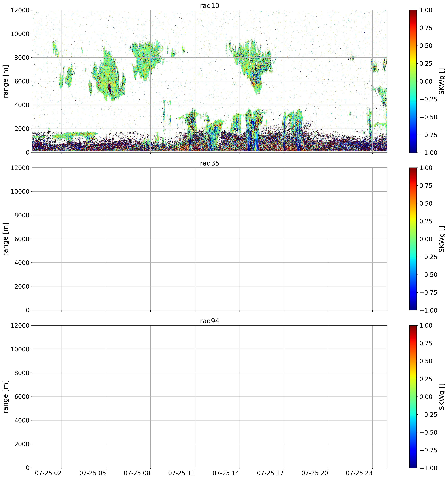The height and width of the screenshot is (479, 448).
Task: Click the 6000 tick on rad35 y-axis
Action: click(x=22, y=239)
